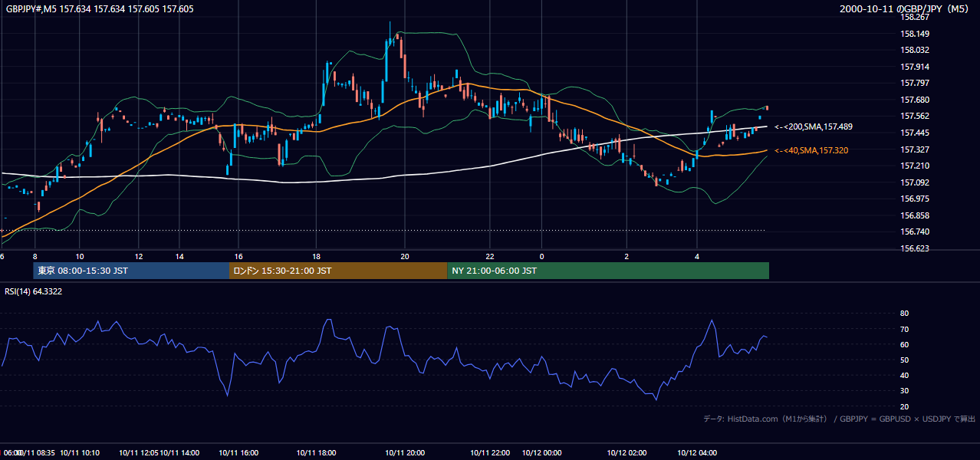Image resolution: width=980 pixels, height=460 pixels.
Task: Click bottom date label 10/11 12:05
Action: 139,453
